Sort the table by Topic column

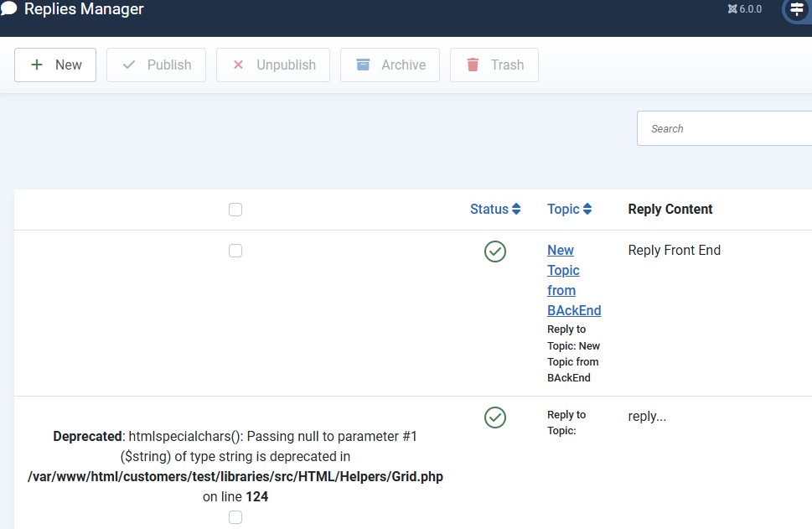570,210
